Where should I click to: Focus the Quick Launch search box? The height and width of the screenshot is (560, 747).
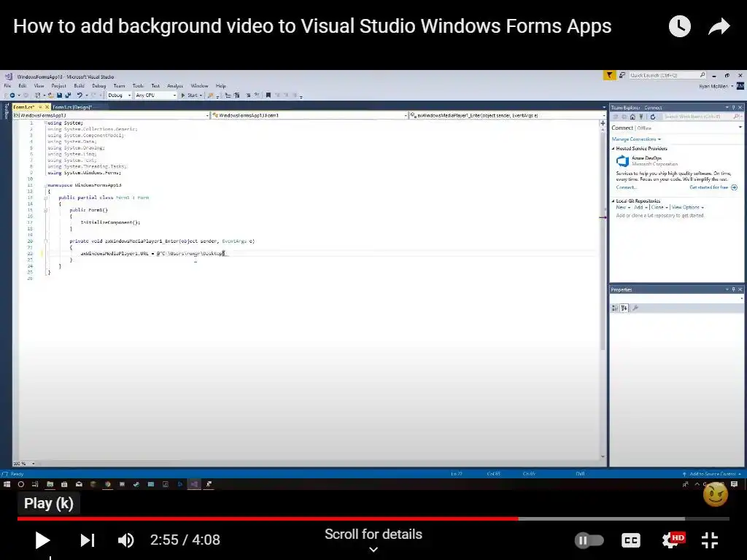pyautogui.click(x=667, y=75)
